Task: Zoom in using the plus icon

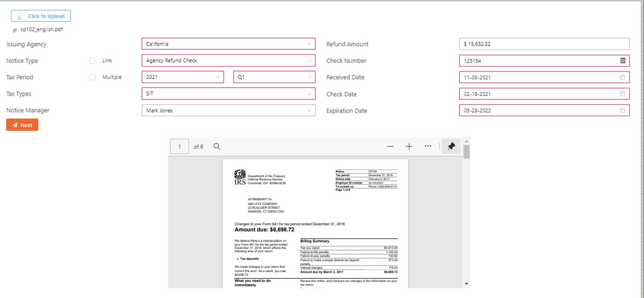Action: [409, 146]
